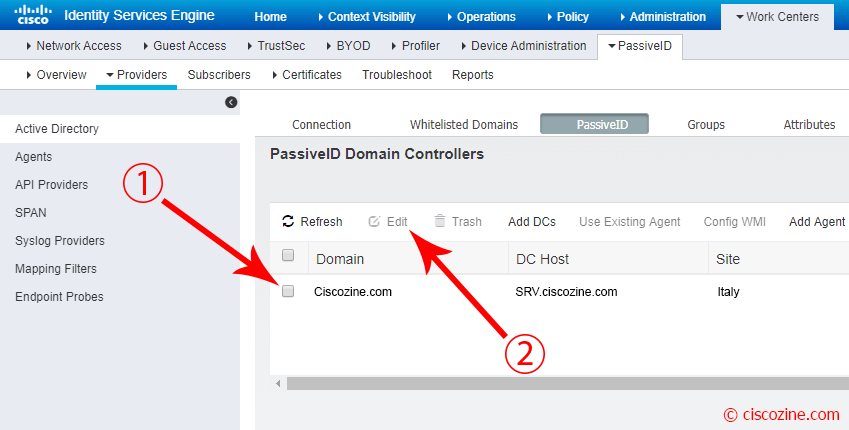This screenshot has width=849, height=430.
Task: Click the horizontal scrollbar left arrow
Action: 278,383
